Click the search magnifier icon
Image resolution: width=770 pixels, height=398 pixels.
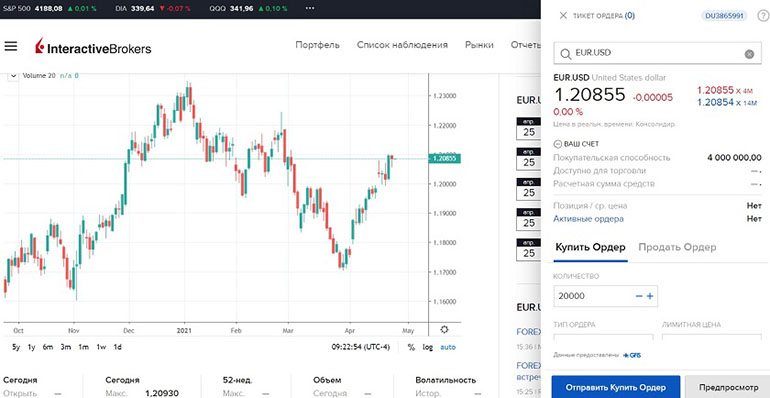[x=566, y=54]
